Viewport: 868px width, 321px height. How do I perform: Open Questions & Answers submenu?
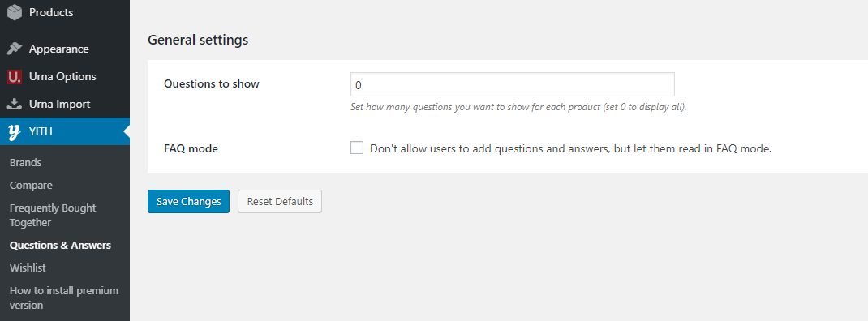[60, 245]
